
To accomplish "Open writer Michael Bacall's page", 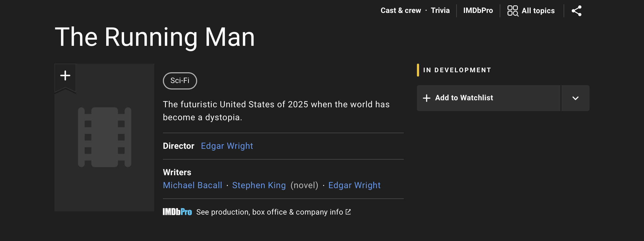I will 193,185.
